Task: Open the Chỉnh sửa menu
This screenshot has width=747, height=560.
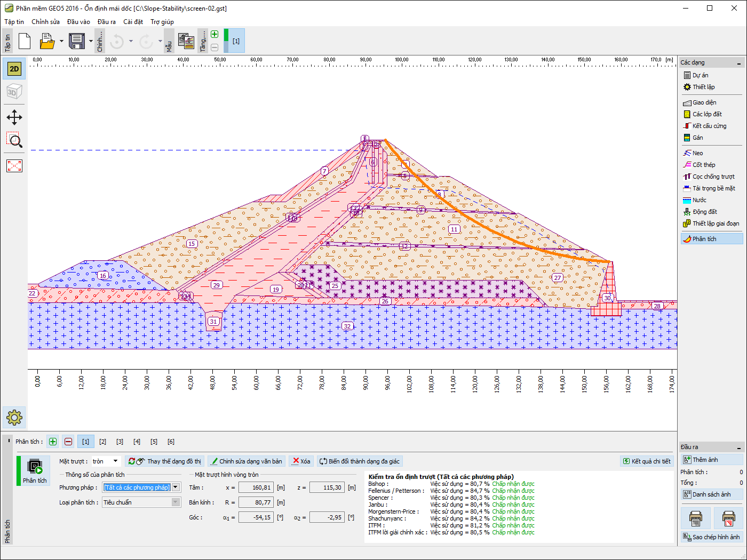Action: point(45,22)
